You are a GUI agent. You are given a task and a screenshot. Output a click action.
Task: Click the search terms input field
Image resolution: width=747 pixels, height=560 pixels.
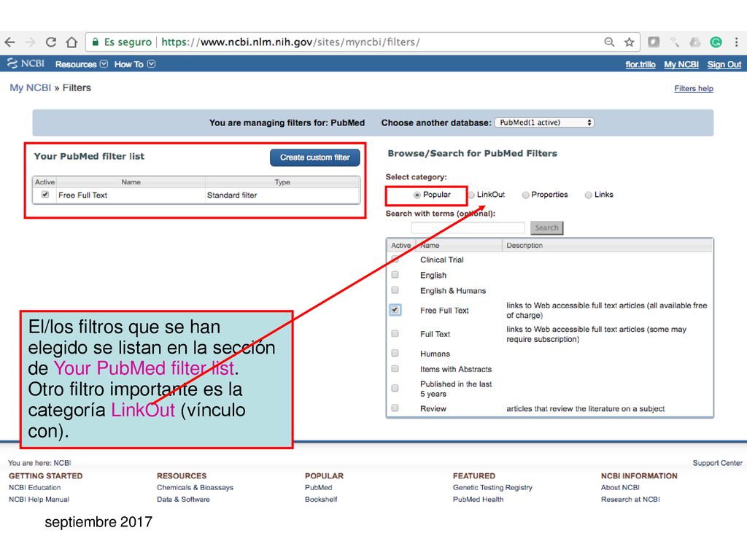(468, 227)
